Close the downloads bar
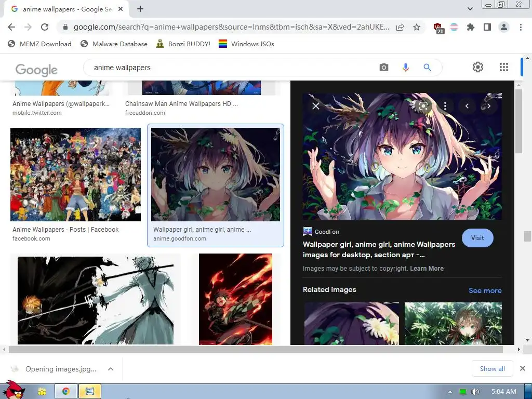The height and width of the screenshot is (399, 532). 523,368
